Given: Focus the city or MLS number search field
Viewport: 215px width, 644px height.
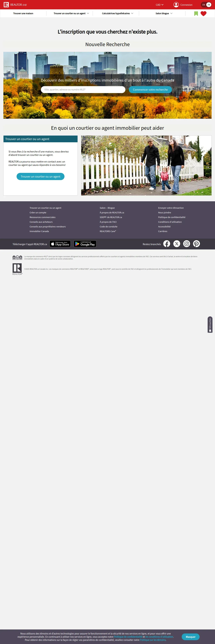Looking at the screenshot, I should click(x=83, y=89).
